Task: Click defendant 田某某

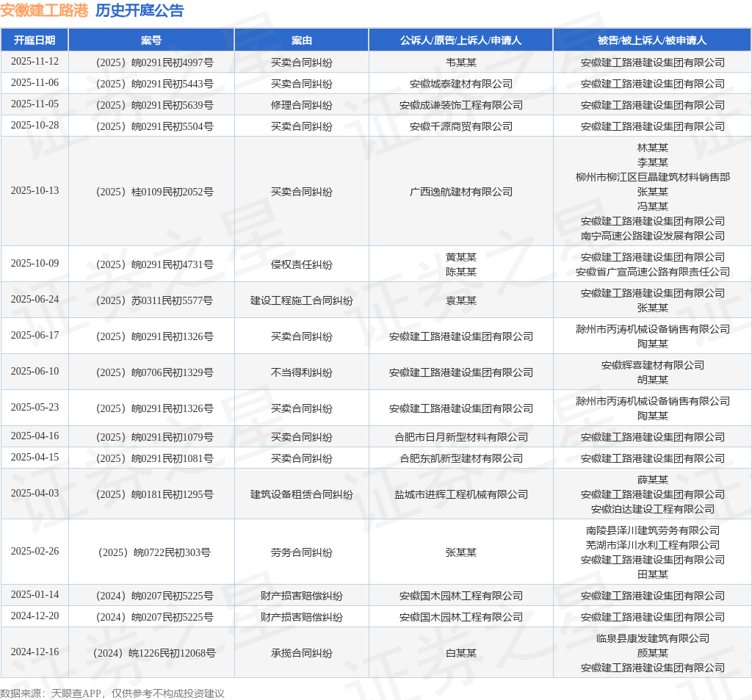Action: tap(652, 574)
